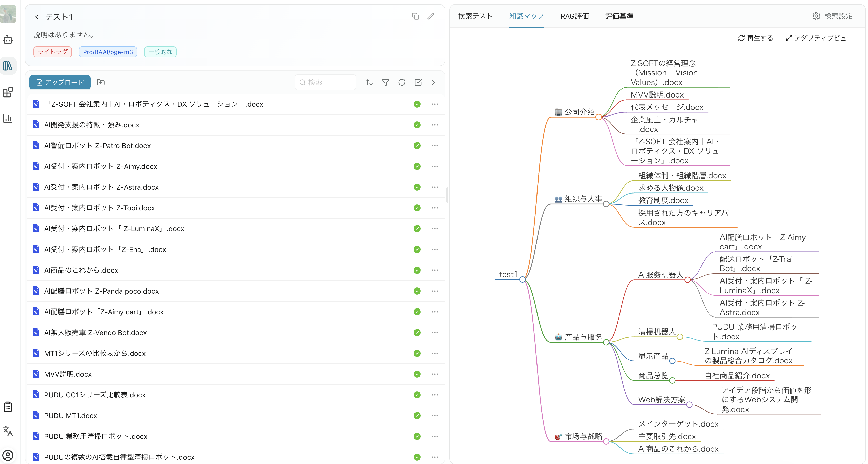868x464 pixels.
Task: Select file AI受付・案内ロボット Z-Tobi.docx in list
Action: (99, 208)
